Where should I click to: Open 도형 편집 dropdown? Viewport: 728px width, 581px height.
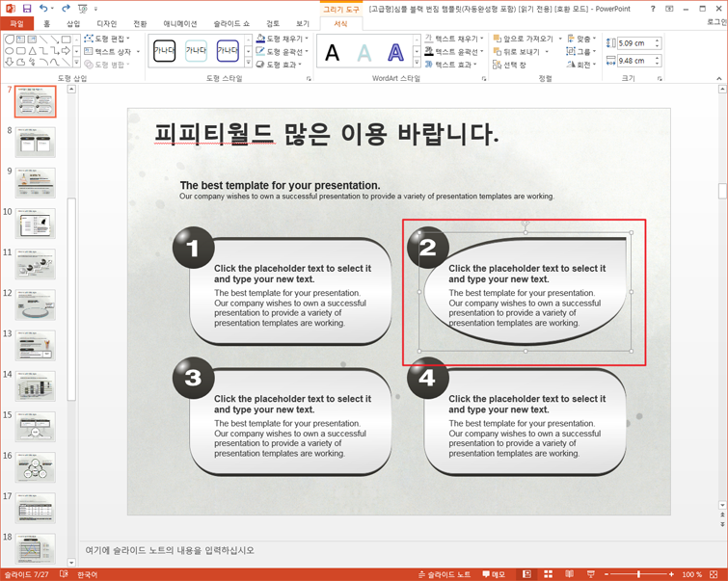[107, 39]
